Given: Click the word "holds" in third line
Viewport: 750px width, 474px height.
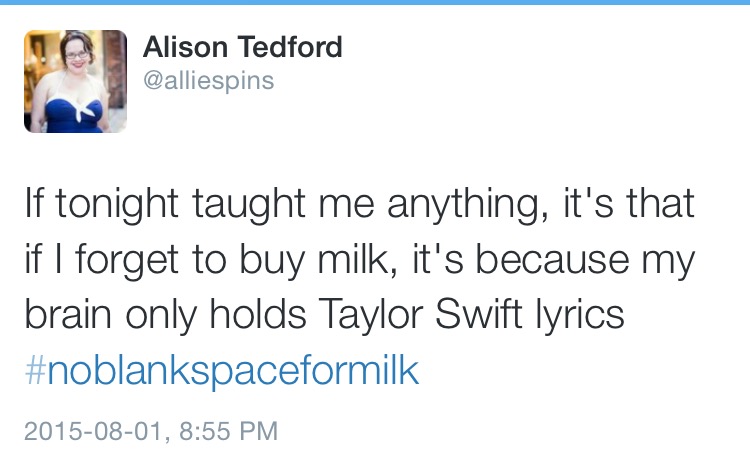Looking at the screenshot, I should point(258,314).
